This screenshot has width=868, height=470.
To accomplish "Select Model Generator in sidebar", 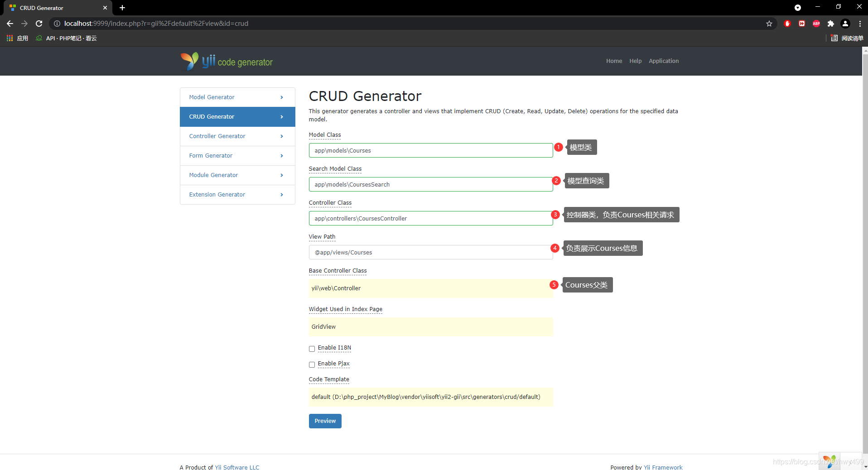I will point(237,97).
